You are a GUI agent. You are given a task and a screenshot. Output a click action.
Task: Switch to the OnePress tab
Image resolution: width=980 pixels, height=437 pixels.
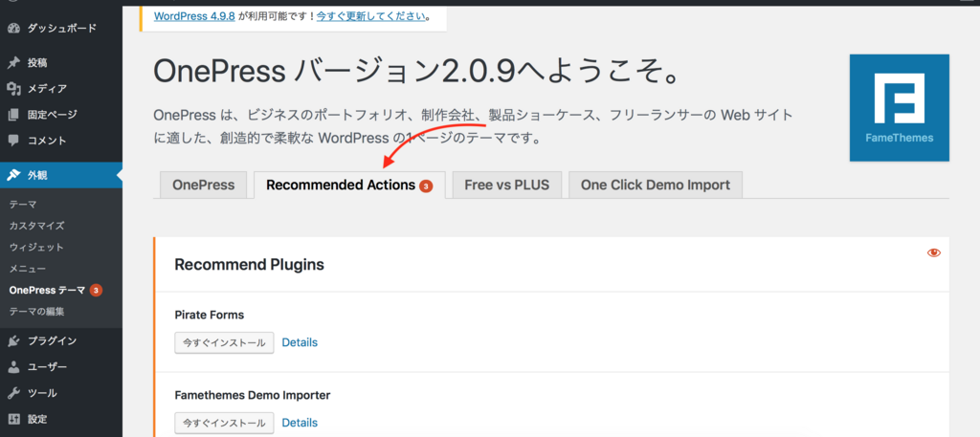click(x=204, y=185)
